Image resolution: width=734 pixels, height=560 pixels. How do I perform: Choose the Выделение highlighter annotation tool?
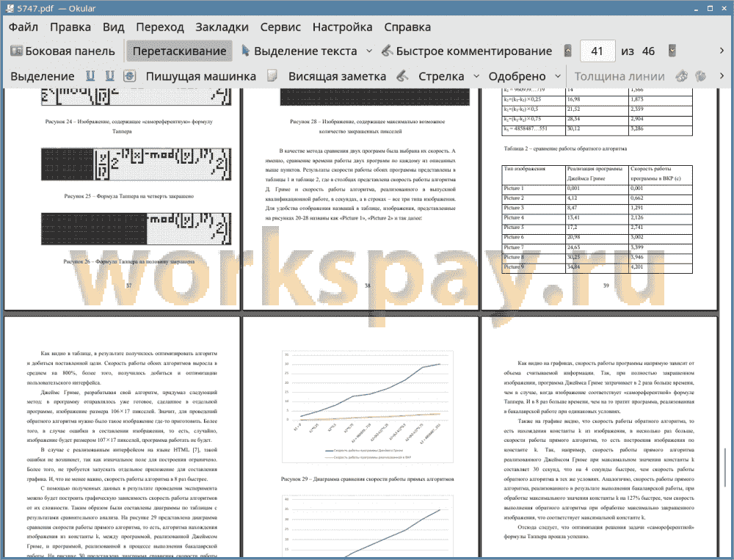(x=42, y=76)
